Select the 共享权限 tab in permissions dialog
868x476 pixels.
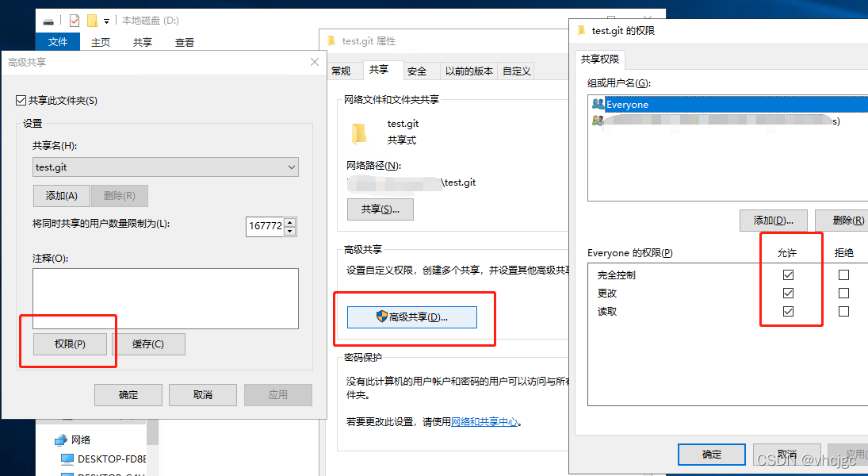click(599, 59)
